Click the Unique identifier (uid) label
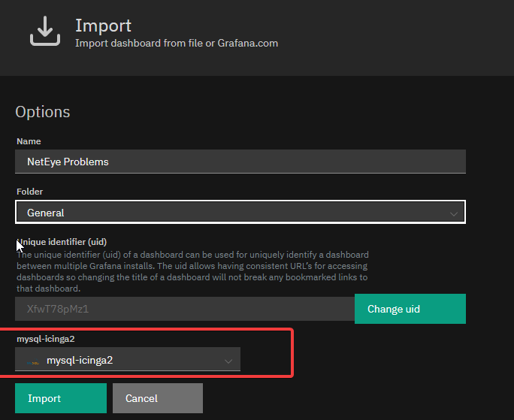The height and width of the screenshot is (420, 514). coord(65,242)
